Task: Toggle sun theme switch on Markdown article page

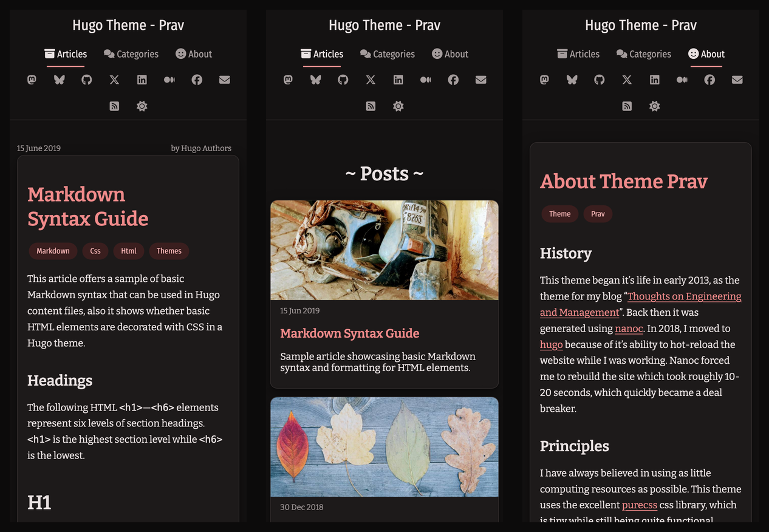Action: click(x=142, y=106)
